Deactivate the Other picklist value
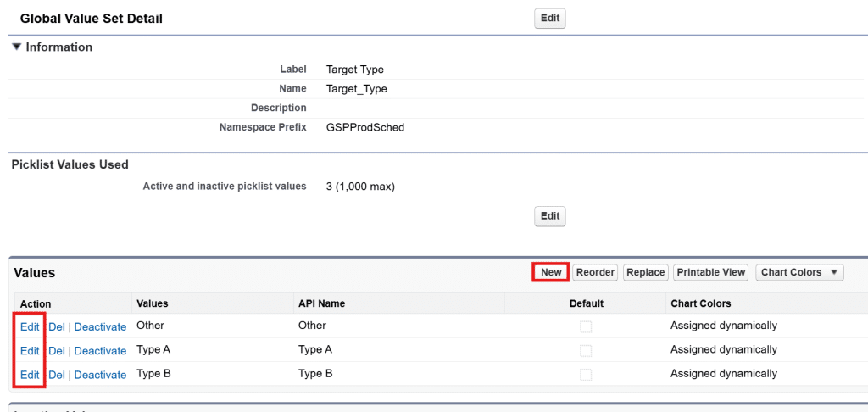Screen dimensions: 868x412 [100, 326]
